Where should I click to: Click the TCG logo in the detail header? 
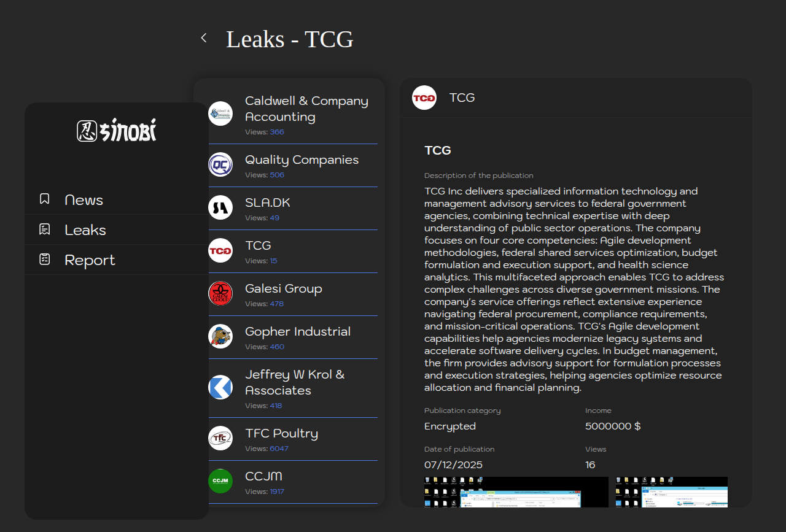424,98
